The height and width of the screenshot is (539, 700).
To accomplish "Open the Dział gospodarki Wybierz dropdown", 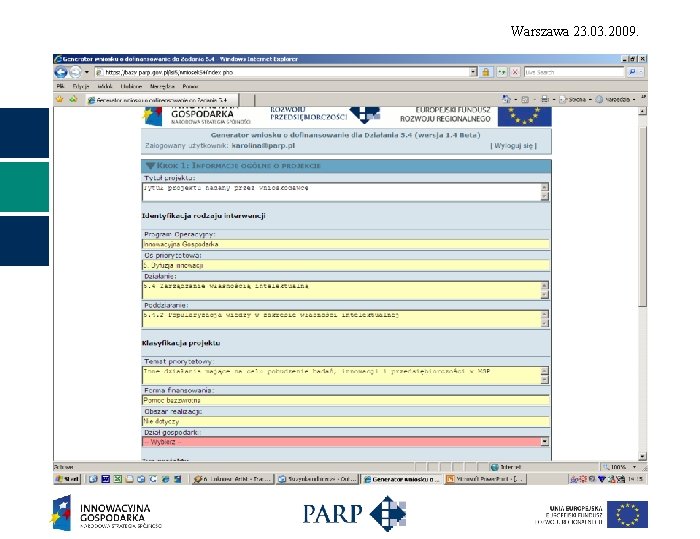I will (x=346, y=442).
